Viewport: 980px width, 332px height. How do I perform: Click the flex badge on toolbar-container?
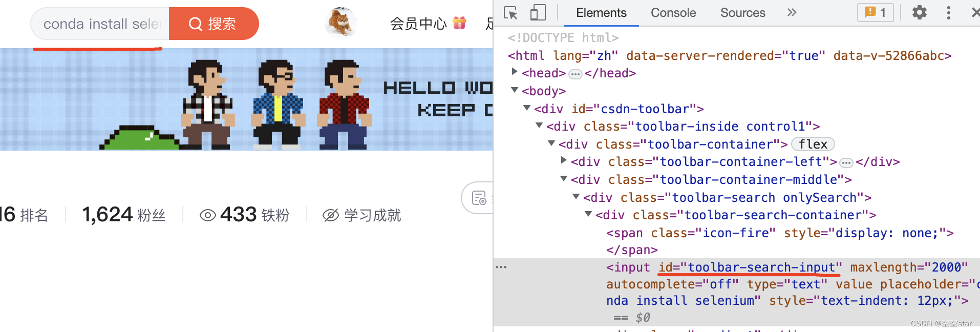813,144
